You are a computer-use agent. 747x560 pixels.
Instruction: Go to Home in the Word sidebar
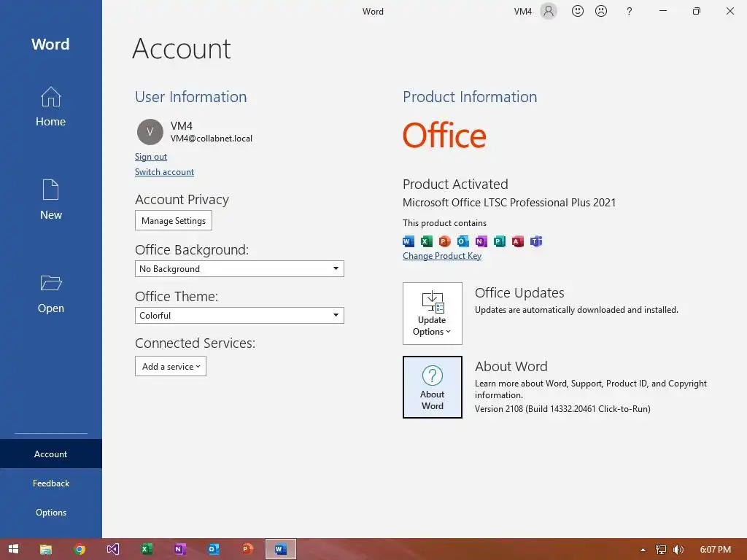pyautogui.click(x=50, y=106)
